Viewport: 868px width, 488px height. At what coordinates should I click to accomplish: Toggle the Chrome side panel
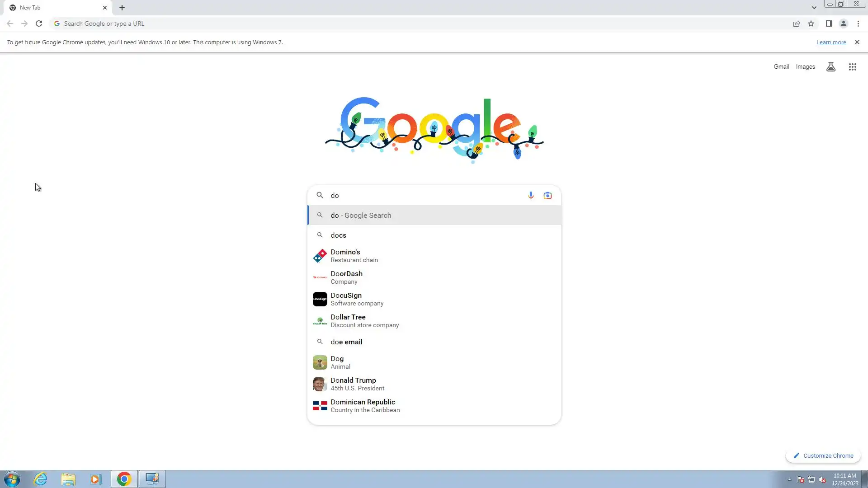click(829, 23)
